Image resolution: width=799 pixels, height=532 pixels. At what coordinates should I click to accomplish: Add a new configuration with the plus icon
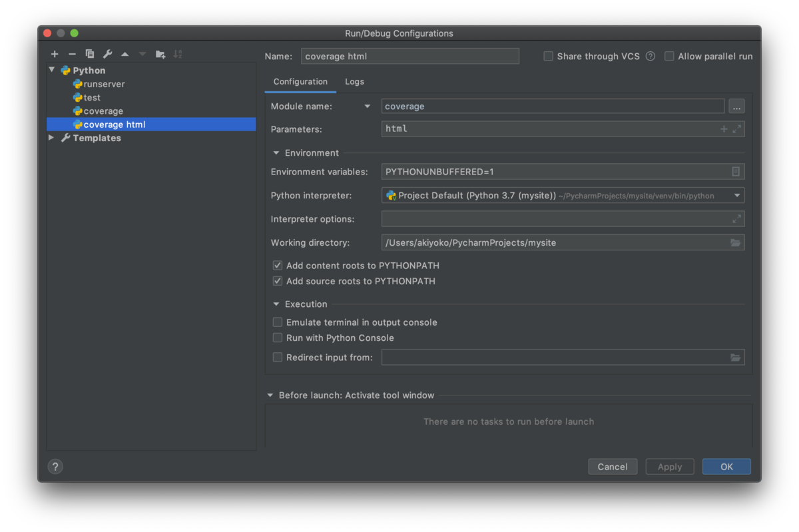click(55, 54)
